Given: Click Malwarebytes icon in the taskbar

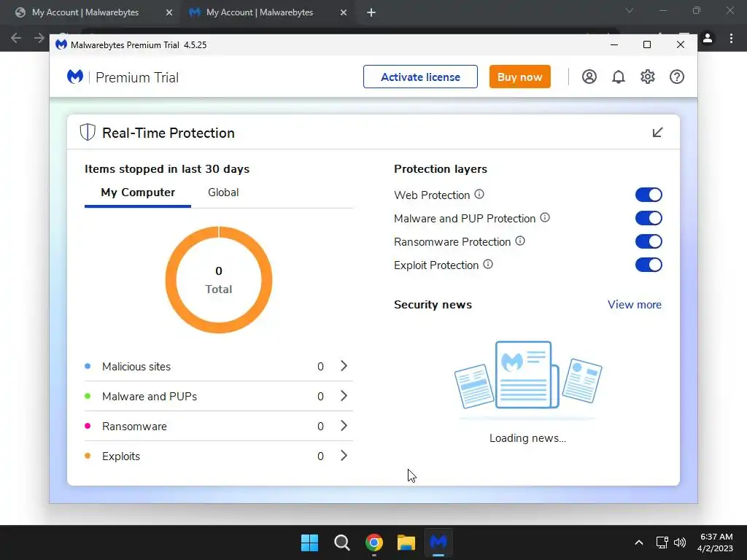Looking at the screenshot, I should tap(438, 542).
